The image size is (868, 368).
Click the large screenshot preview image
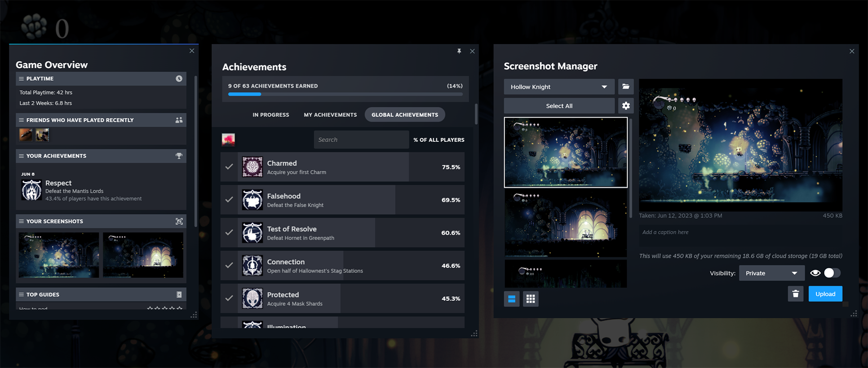point(740,145)
